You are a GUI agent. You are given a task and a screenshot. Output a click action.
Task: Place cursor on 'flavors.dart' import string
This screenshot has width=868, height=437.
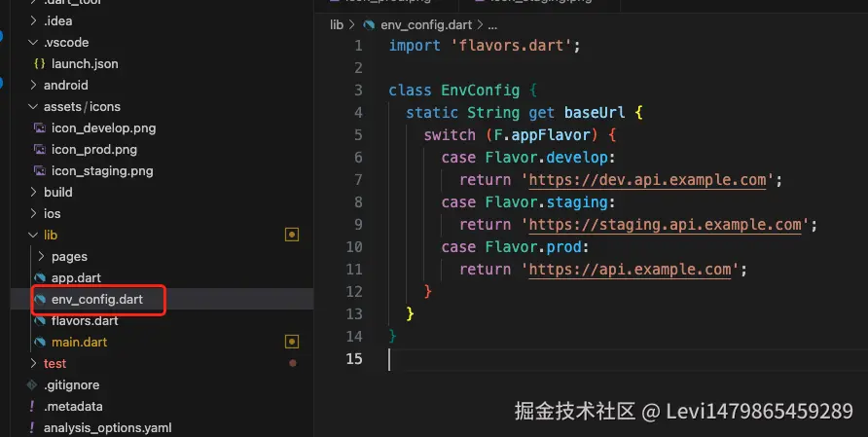(512, 46)
